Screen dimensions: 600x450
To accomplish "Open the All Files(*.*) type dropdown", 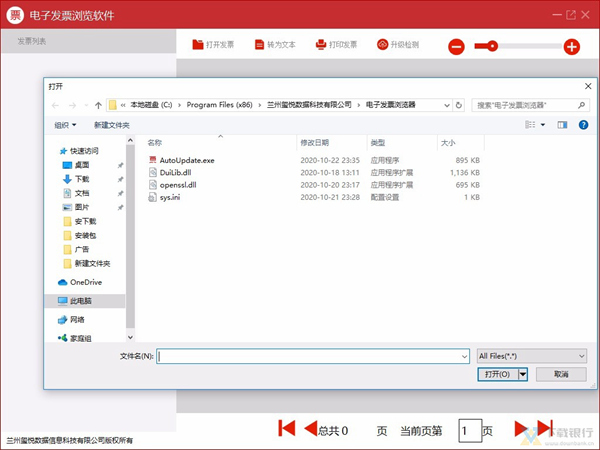I will point(532,356).
